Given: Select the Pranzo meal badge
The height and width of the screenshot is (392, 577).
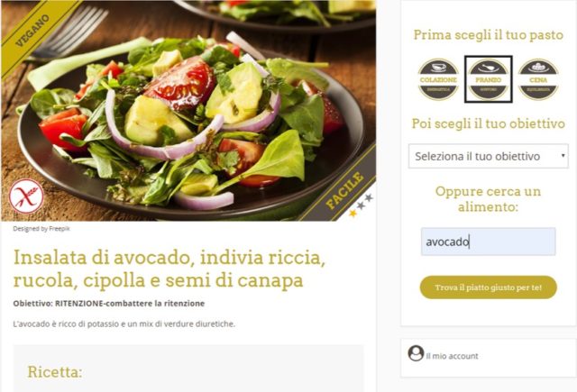Looking at the screenshot, I should click(489, 79).
